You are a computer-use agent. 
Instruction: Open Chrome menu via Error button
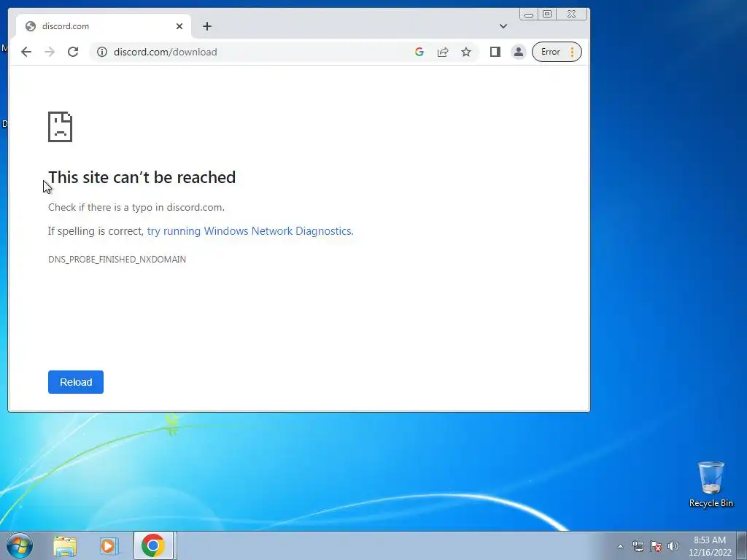557,52
